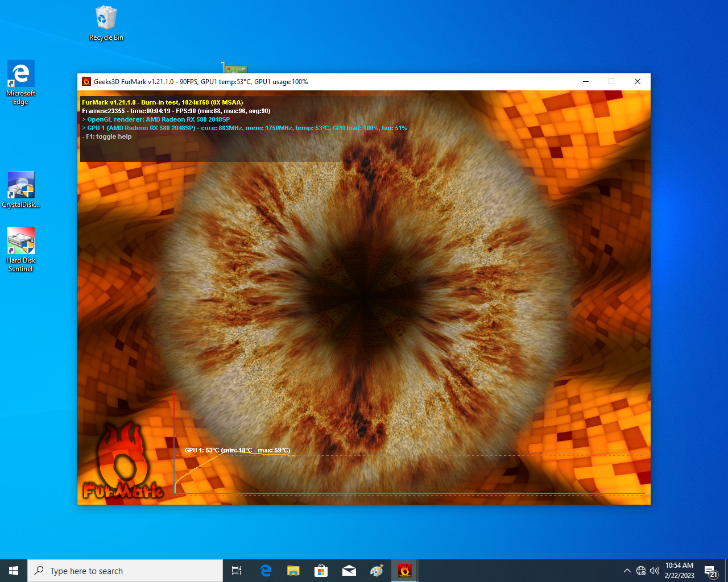
Task: Open Task View on the taskbar
Action: tap(237, 571)
